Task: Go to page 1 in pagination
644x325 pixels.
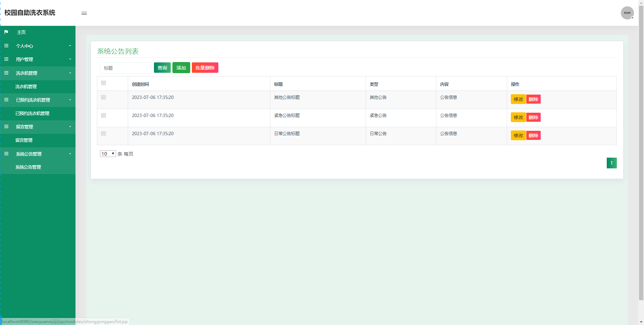Action: pyautogui.click(x=611, y=163)
